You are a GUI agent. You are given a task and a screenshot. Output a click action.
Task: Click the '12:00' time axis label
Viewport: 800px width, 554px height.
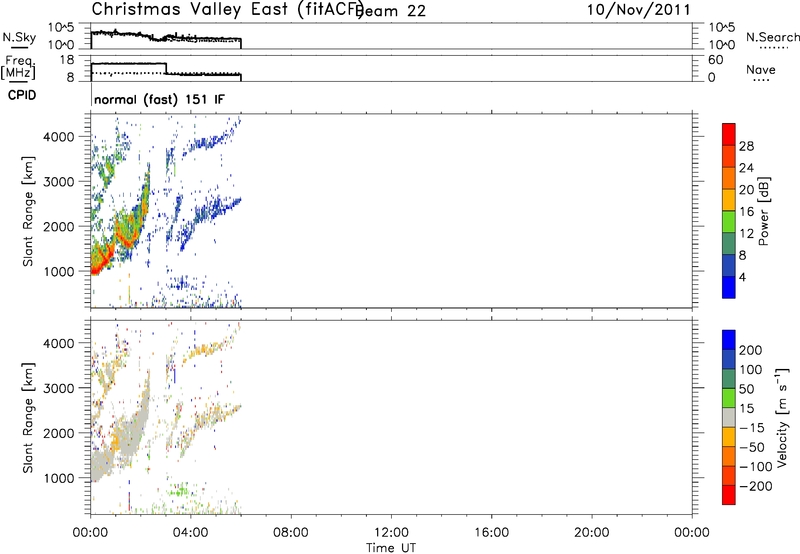[391, 533]
